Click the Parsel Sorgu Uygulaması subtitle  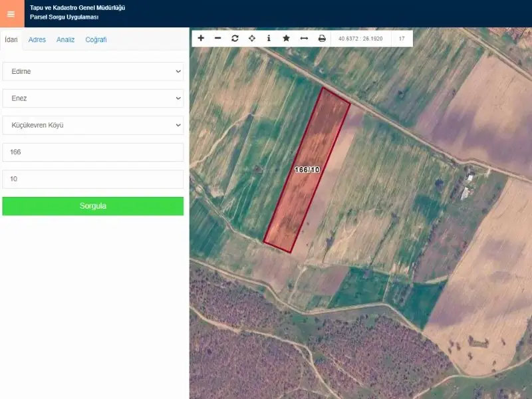(x=64, y=17)
